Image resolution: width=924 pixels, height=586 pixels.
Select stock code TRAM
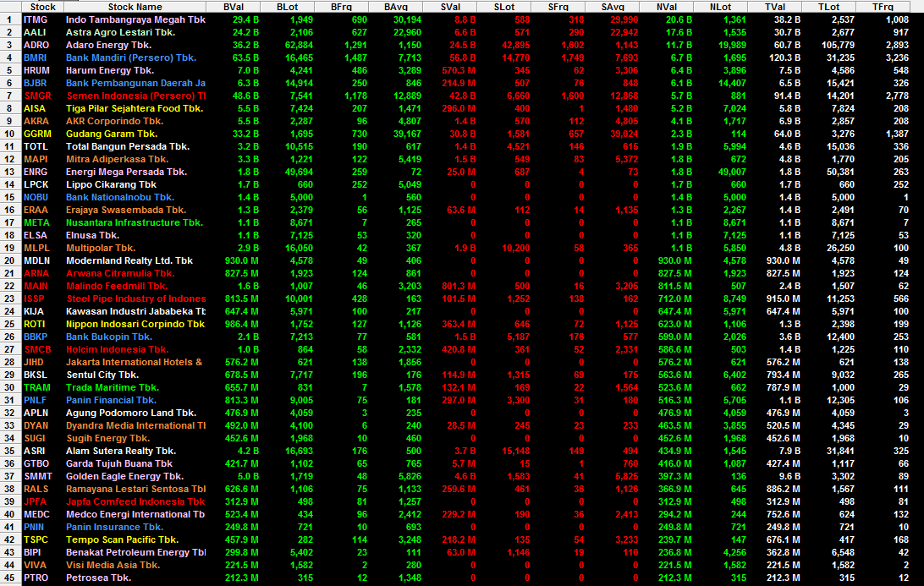coord(37,387)
